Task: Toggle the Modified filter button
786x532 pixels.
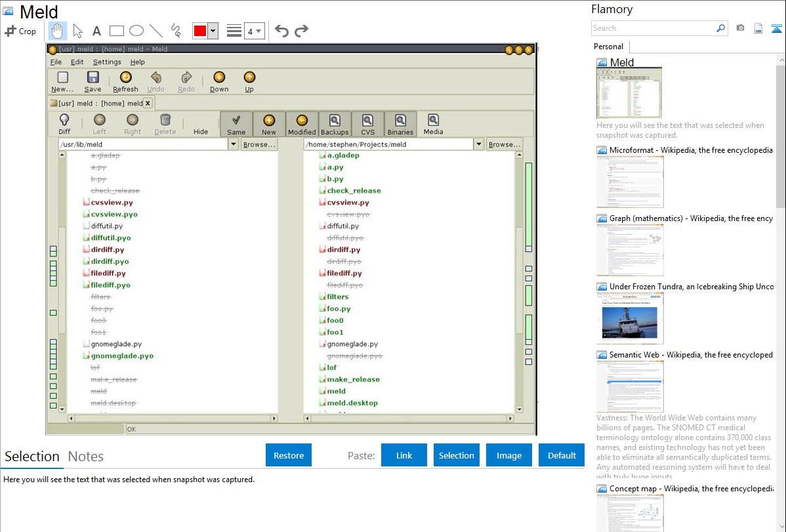Action: click(x=302, y=124)
